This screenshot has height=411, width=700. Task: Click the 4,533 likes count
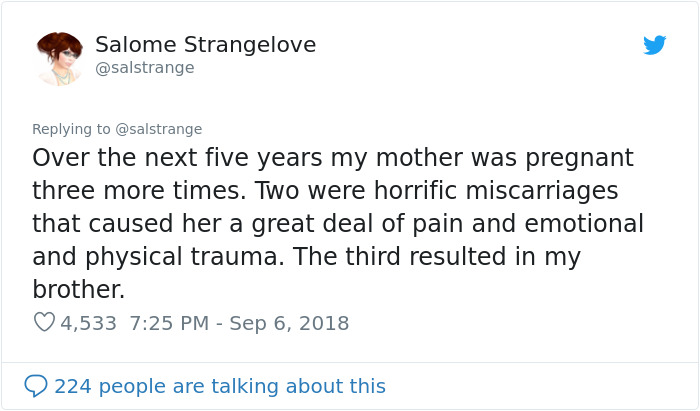coord(88,323)
